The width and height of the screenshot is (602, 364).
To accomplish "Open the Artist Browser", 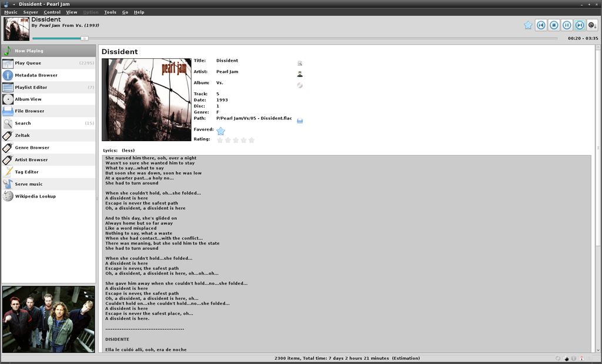I will click(48, 160).
